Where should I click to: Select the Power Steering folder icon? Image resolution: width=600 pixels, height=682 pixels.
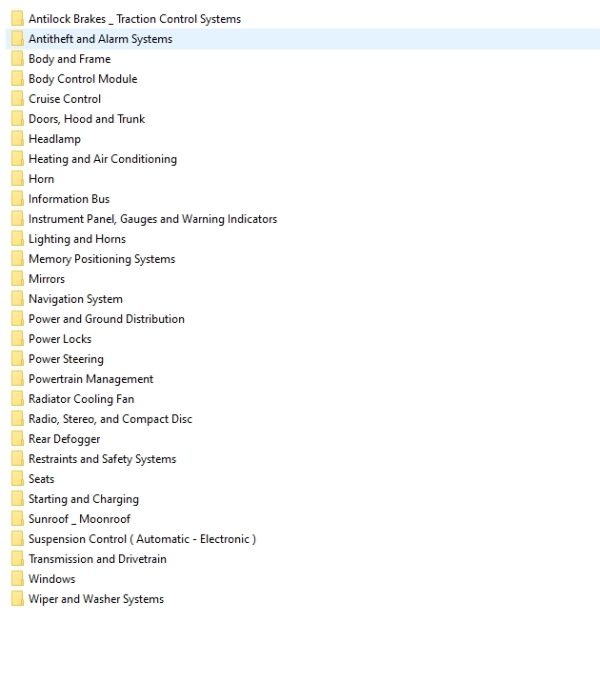pos(17,359)
